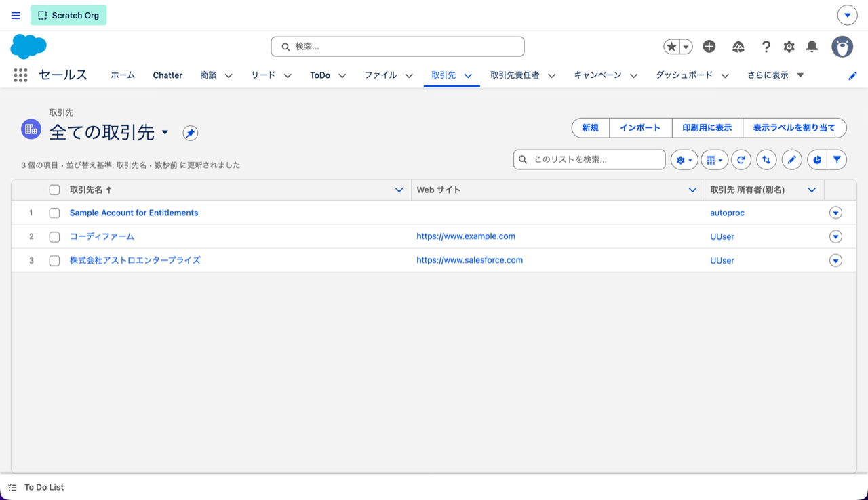Open the list filter panel
The width and height of the screenshot is (868, 500).
point(837,160)
